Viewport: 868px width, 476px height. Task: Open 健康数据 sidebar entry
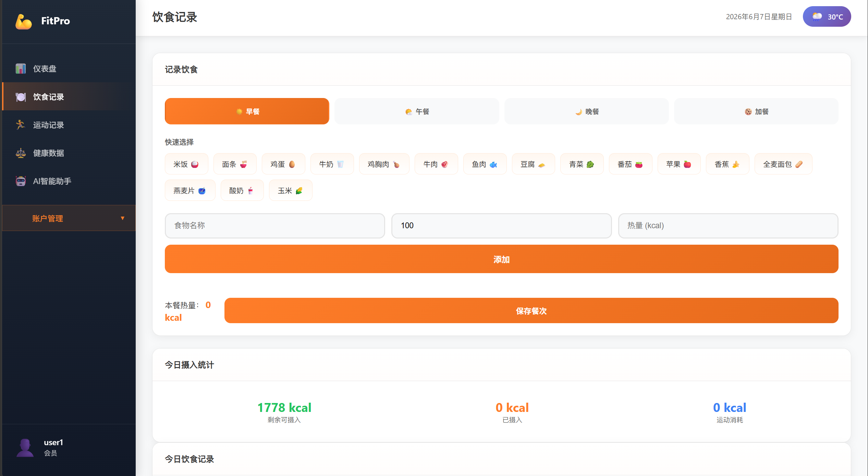69,153
